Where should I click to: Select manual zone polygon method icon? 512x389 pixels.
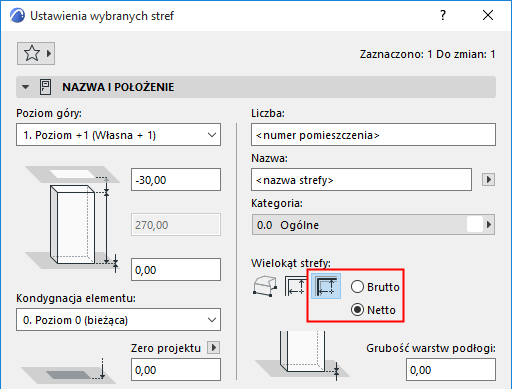(x=265, y=286)
